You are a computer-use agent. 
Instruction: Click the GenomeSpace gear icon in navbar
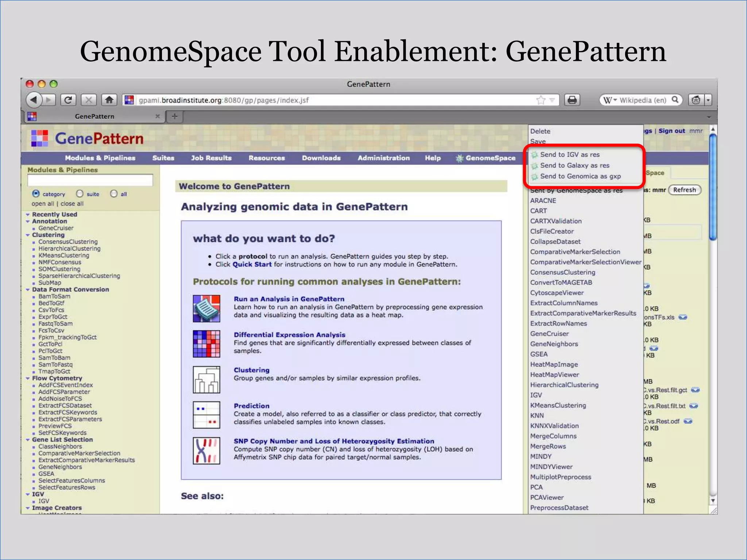coord(460,158)
